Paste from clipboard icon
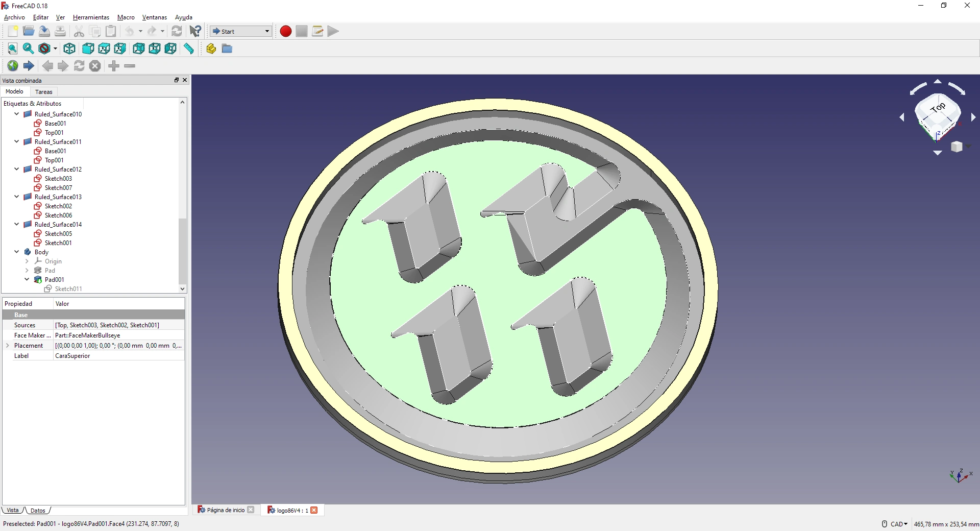980x531 pixels. [111, 31]
